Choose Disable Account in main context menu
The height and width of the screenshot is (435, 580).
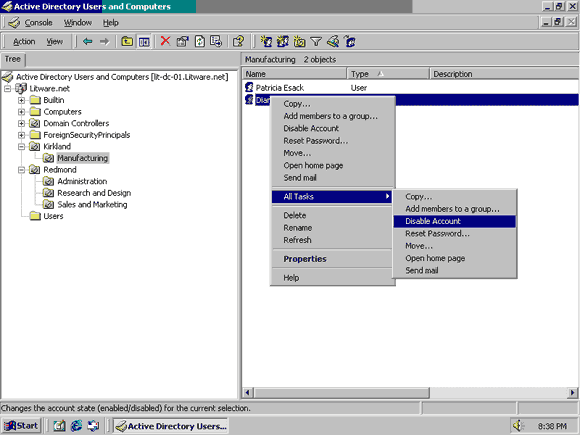click(333, 128)
